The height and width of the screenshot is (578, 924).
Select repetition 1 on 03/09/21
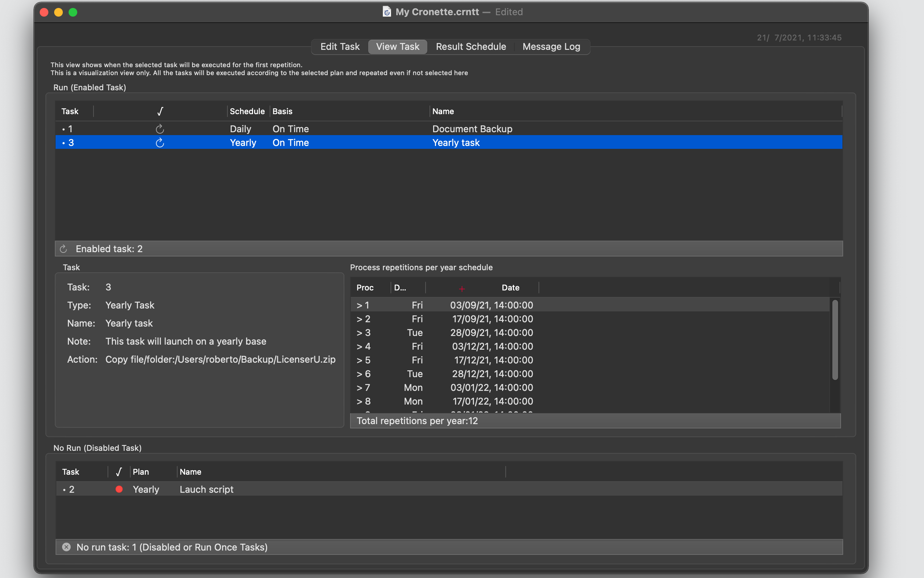[590, 305]
